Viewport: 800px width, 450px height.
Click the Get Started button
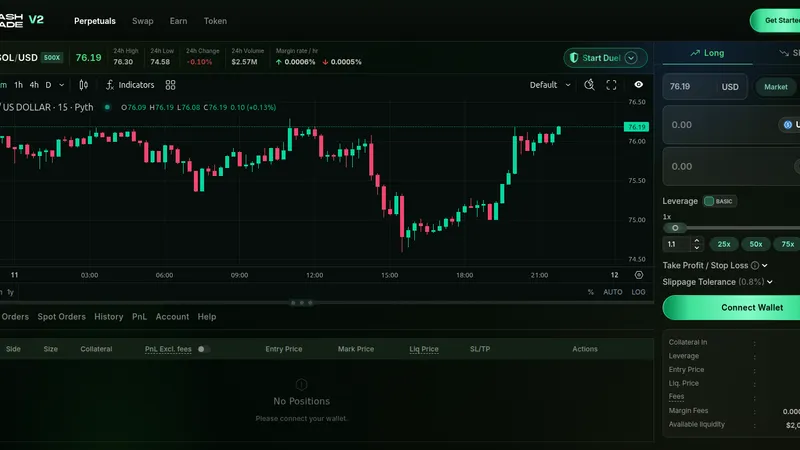[775, 20]
